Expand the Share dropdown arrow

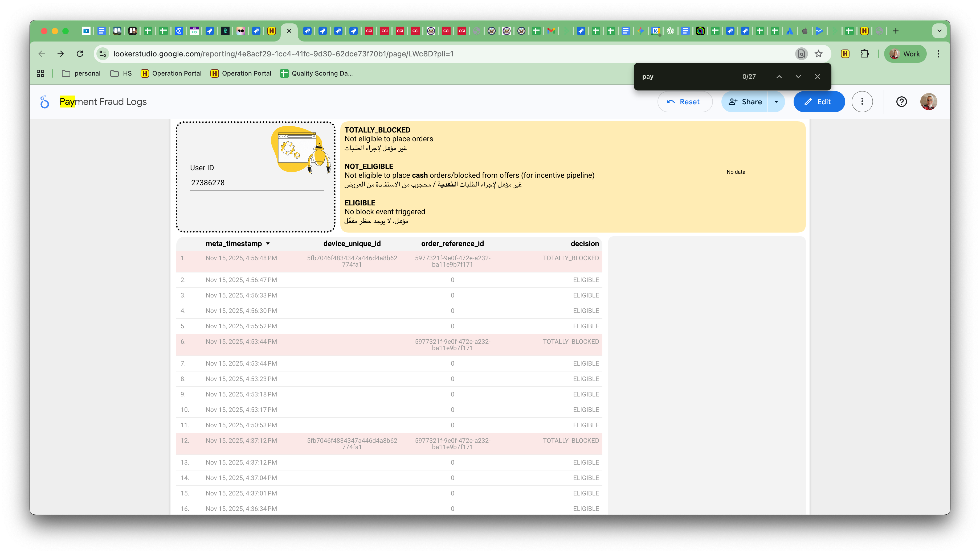776,102
